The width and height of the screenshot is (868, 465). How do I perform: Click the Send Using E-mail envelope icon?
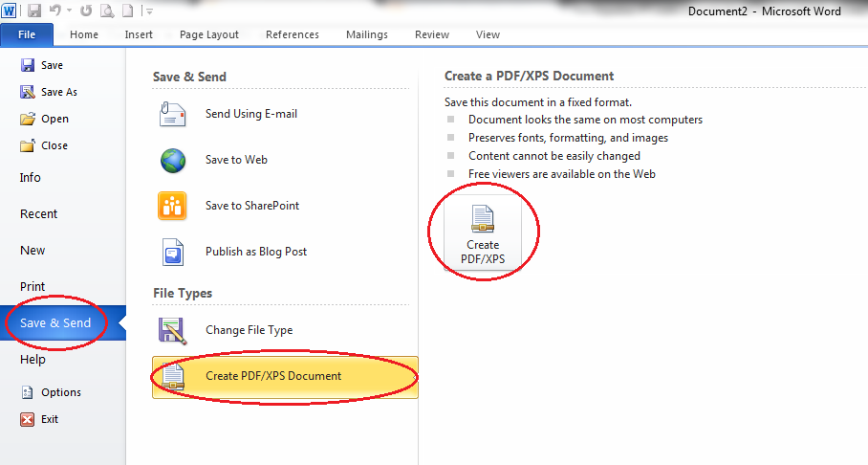click(172, 114)
